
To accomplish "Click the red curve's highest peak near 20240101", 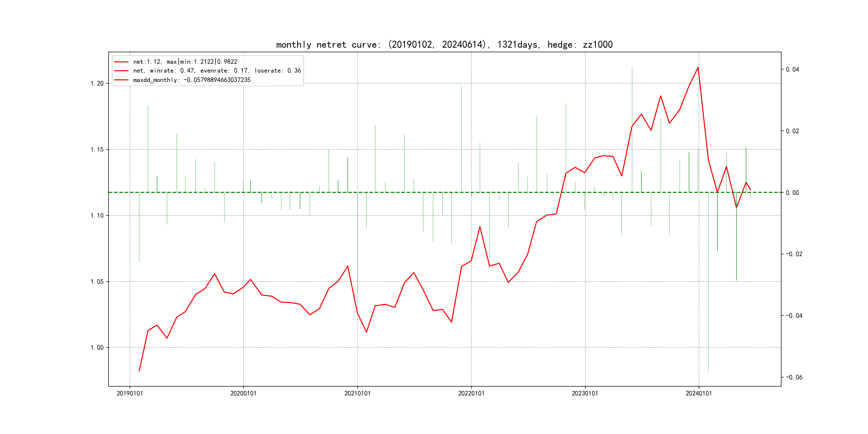I will click(x=698, y=68).
